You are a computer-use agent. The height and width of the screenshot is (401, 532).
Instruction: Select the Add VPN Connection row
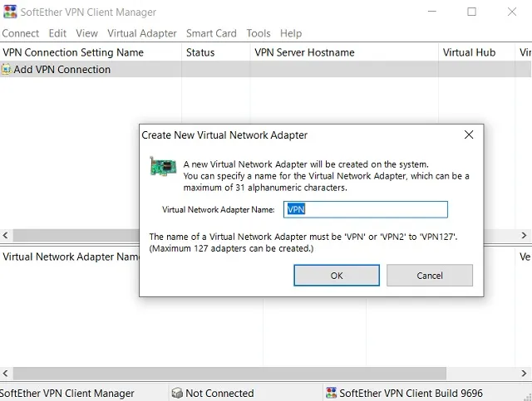coord(265,70)
